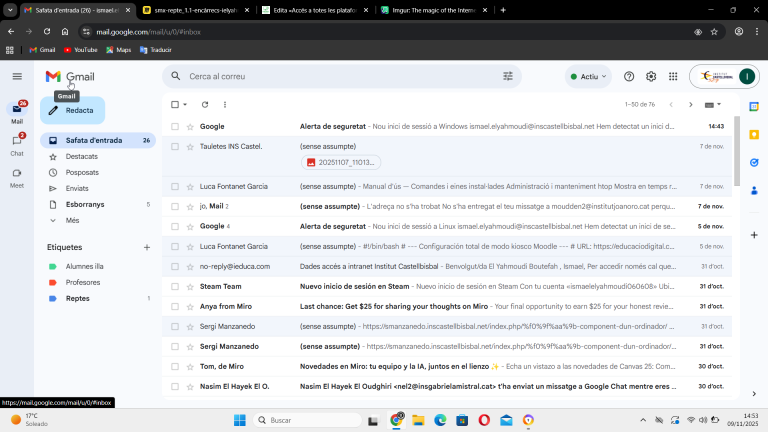Open the Actiu status dropdown

589,76
